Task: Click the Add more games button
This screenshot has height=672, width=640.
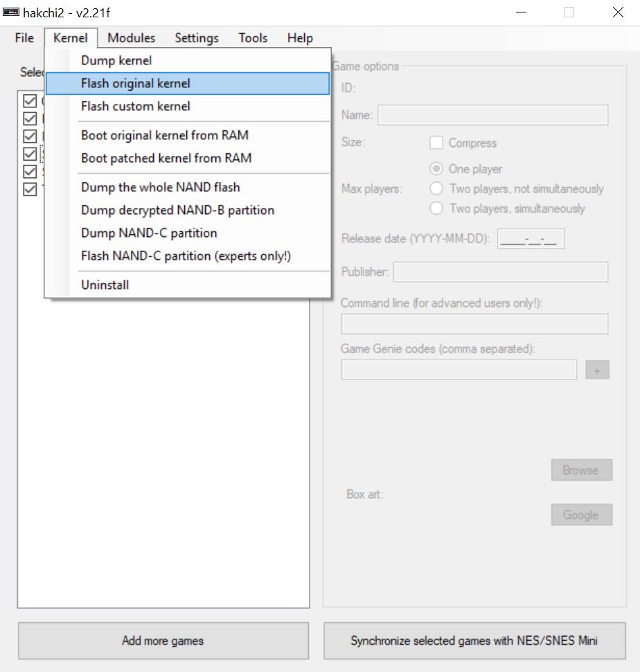Action: pos(163,641)
